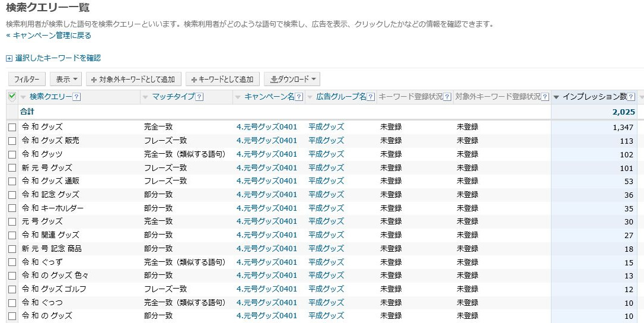Open 4.元号グッズ0401 campaign link in first row
The image size is (644, 323).
266,127
